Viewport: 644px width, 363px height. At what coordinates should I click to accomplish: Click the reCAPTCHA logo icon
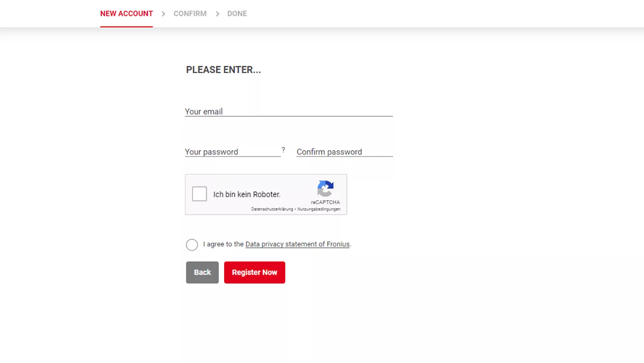[325, 188]
